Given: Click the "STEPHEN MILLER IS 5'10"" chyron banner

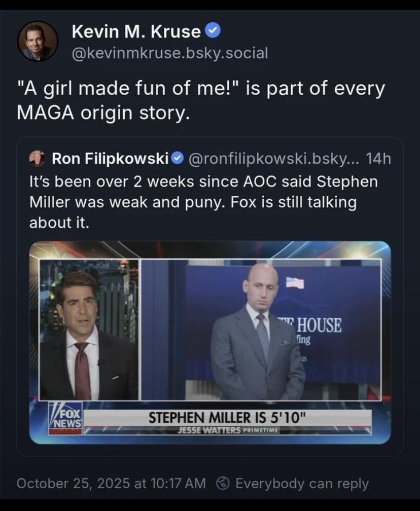Looking at the screenshot, I should coord(227,419).
